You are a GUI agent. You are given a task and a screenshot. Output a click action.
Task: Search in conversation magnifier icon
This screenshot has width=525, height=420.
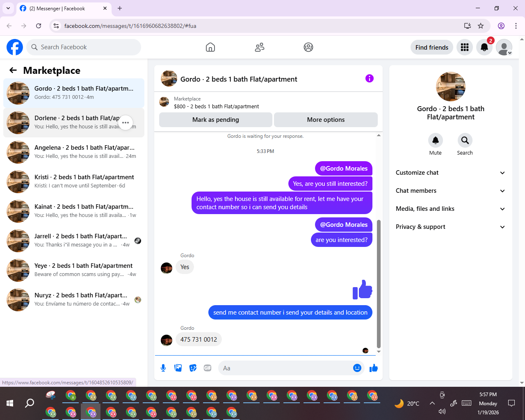click(465, 140)
